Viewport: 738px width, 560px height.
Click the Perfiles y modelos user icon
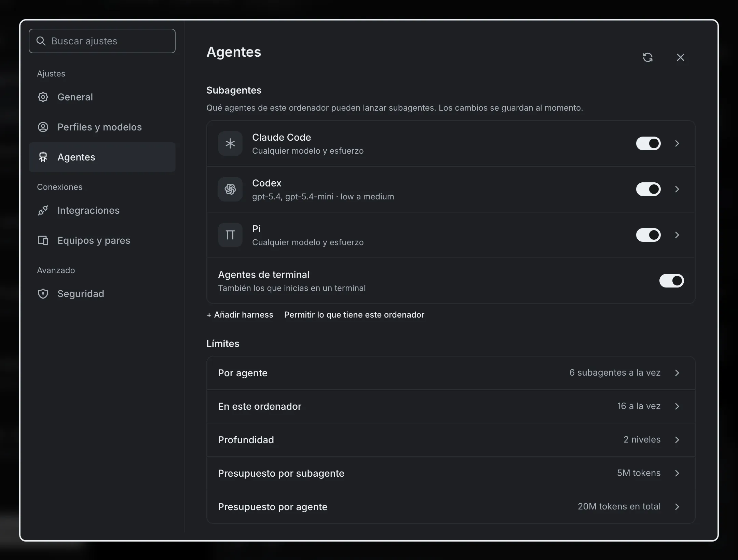tap(43, 127)
